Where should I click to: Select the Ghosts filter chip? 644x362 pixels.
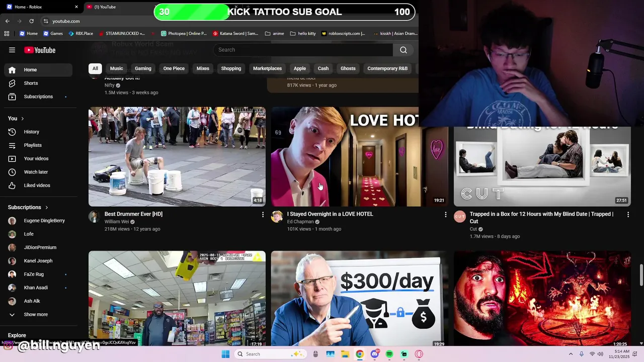click(x=348, y=68)
